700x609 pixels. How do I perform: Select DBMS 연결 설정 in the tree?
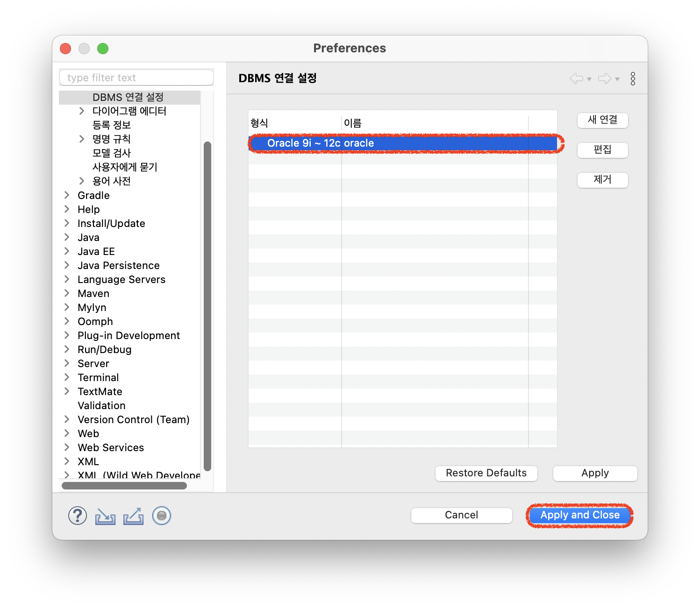tap(128, 97)
